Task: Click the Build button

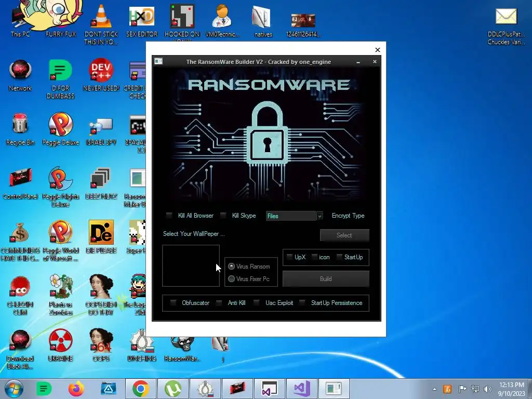Action: [x=326, y=278]
